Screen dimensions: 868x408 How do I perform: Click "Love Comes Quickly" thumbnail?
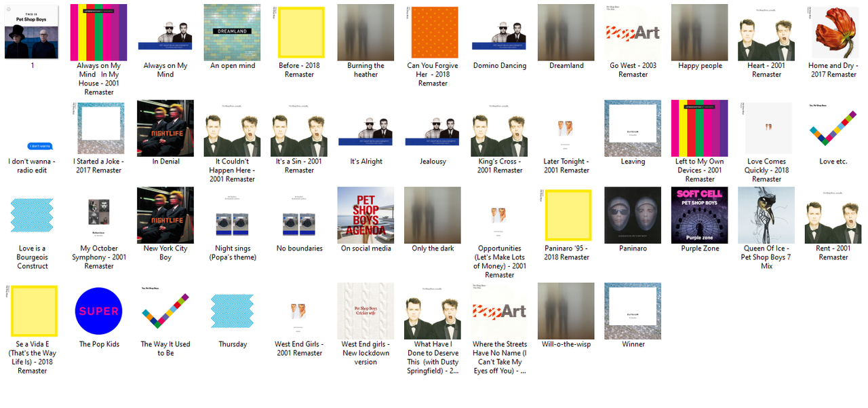[766, 128]
